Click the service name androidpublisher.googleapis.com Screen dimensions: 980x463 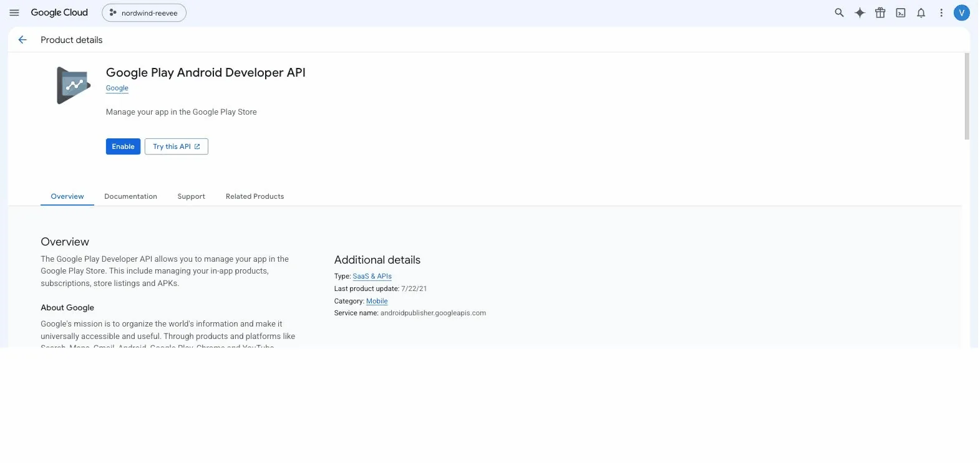pos(433,313)
